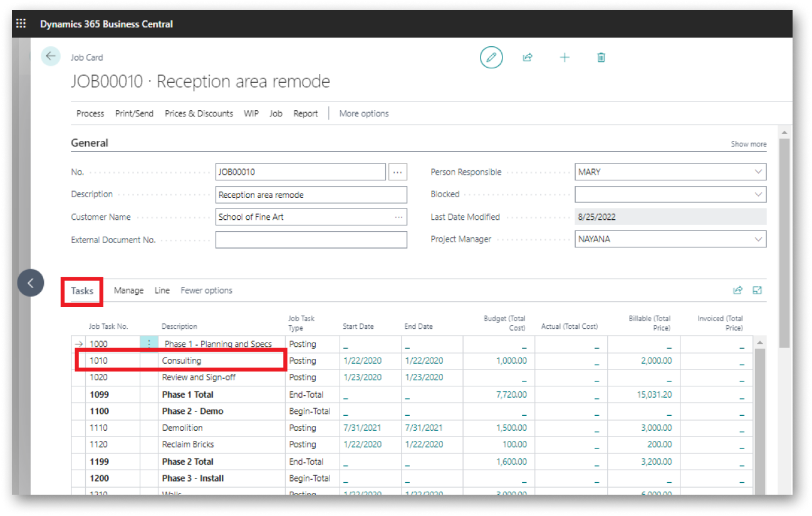Screen dimensions: 812x516
Task: Click Dynamics 365 Business Central title
Action: pos(107,24)
